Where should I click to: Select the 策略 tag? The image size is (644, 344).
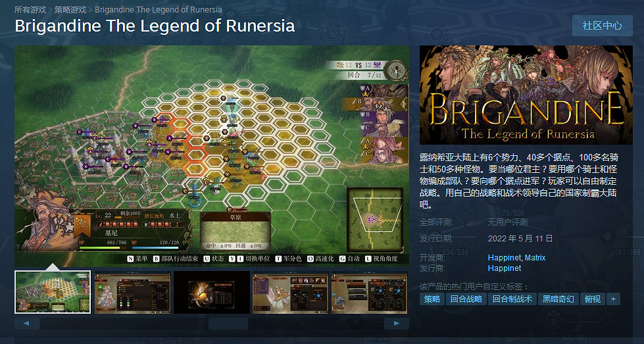click(x=432, y=299)
